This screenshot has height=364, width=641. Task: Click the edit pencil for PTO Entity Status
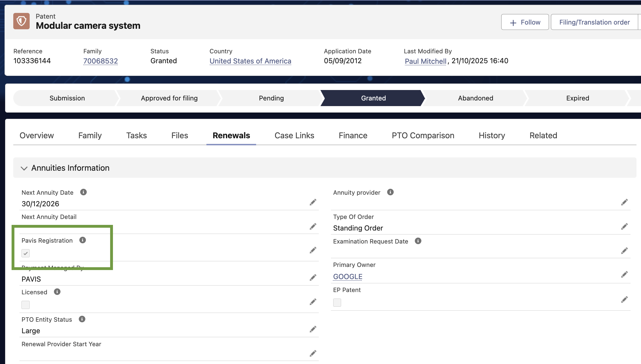(313, 329)
